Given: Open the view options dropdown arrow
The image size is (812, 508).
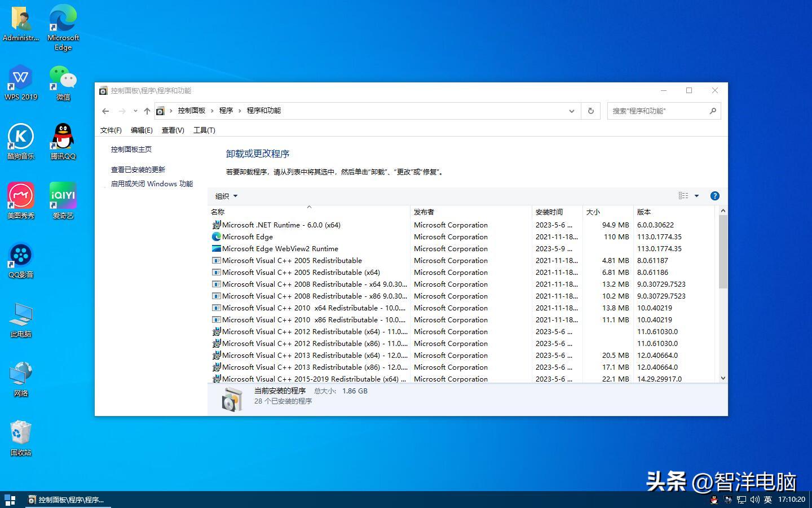Looking at the screenshot, I should [696, 196].
